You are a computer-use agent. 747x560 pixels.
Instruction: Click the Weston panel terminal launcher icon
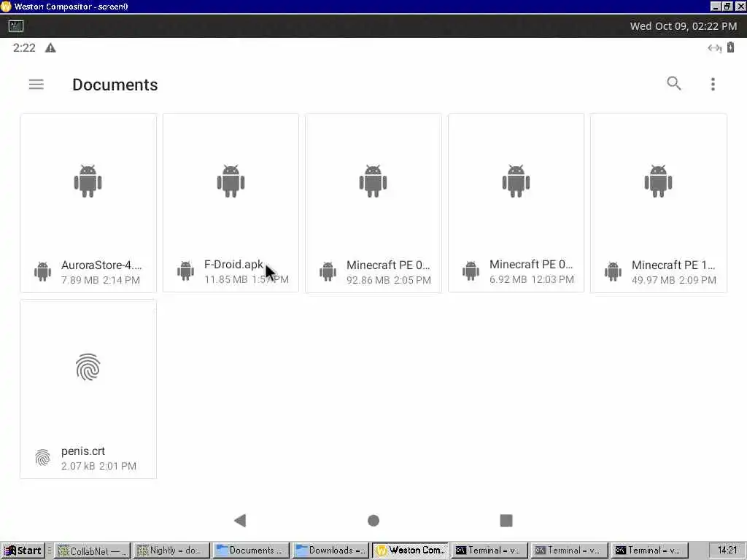point(16,26)
